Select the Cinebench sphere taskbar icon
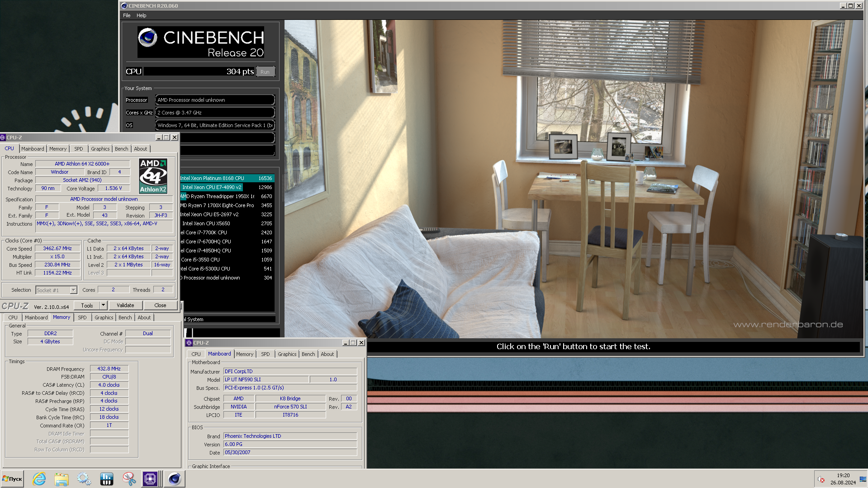868x488 pixels. coord(174,479)
